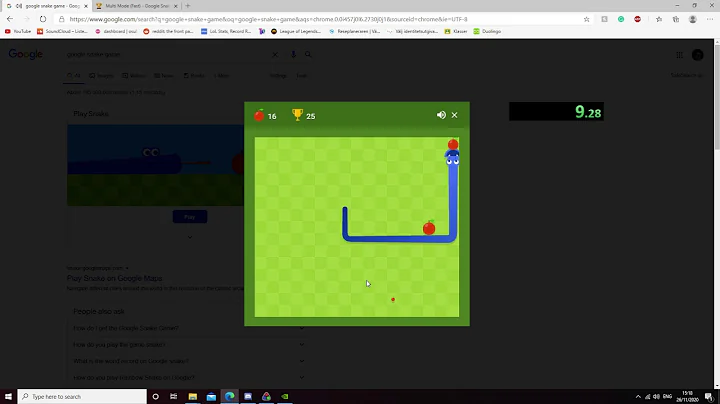
Task: Open the Adblock extension icon
Action: click(x=637, y=19)
